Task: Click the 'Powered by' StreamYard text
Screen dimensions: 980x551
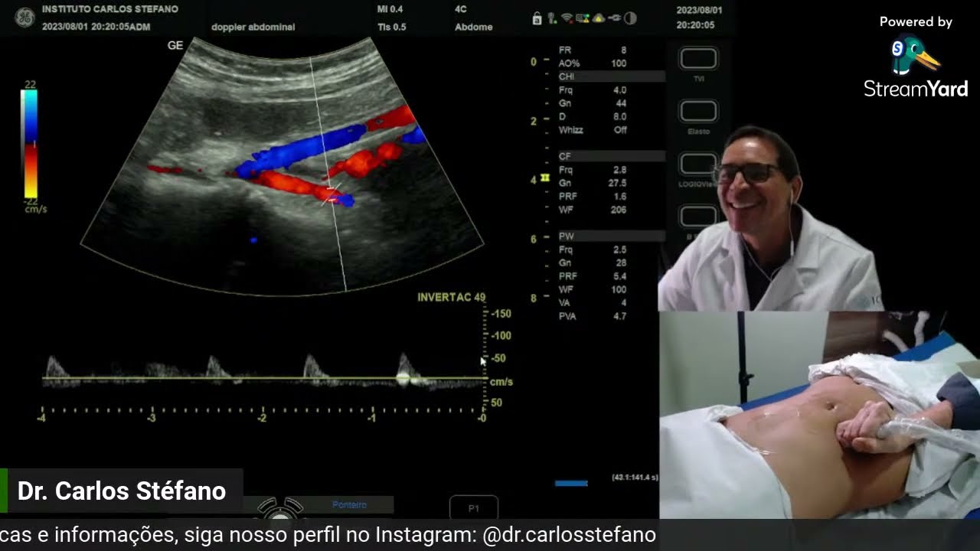Action: click(x=916, y=22)
